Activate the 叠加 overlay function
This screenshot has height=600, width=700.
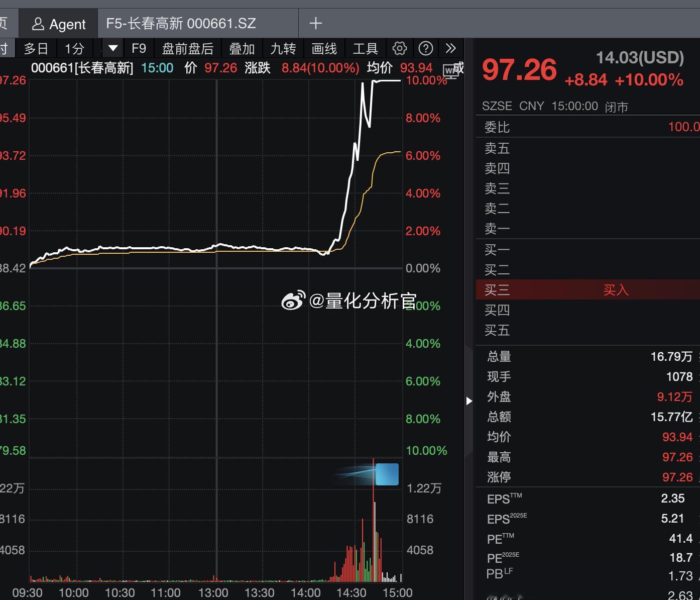pos(242,48)
